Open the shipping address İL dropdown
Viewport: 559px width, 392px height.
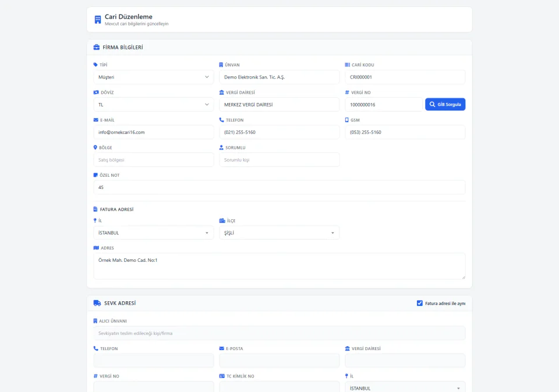(405, 388)
